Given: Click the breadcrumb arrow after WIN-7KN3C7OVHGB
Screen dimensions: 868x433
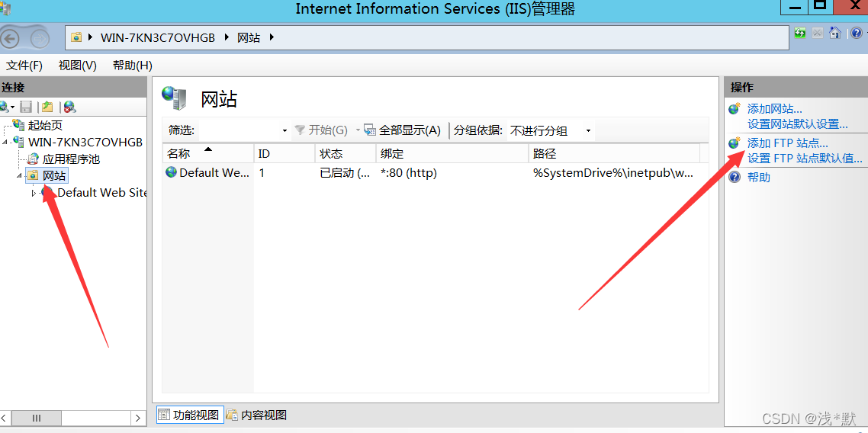Looking at the screenshot, I should [227, 37].
